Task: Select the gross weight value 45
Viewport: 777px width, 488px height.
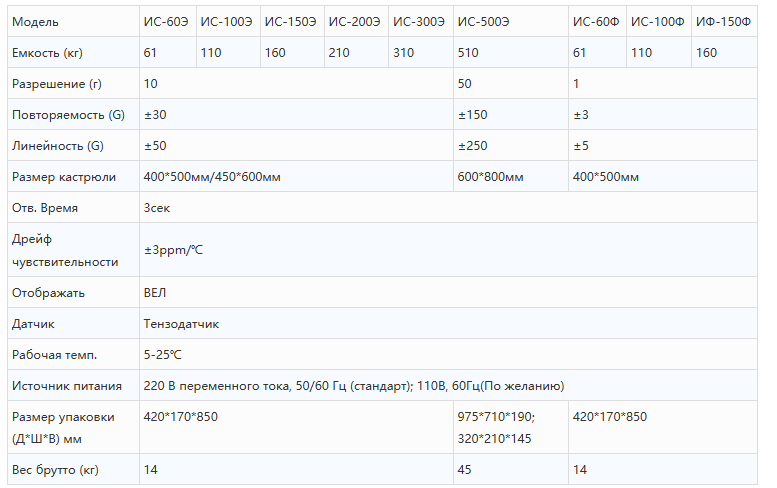Action: pos(465,468)
